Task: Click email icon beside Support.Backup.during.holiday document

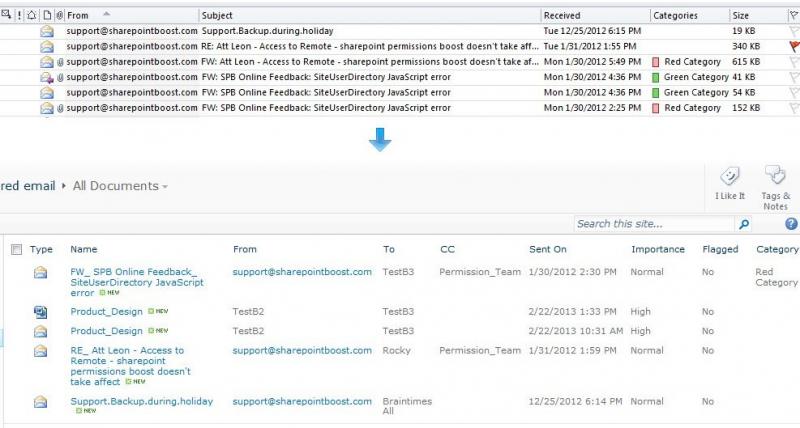Action: [40, 402]
